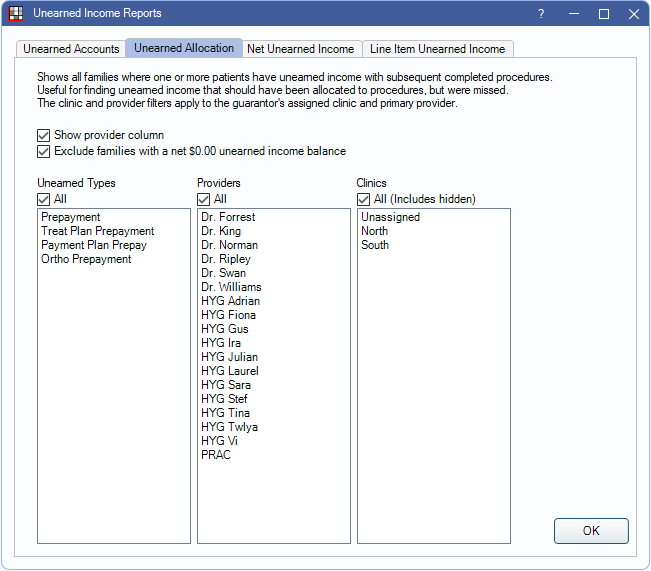This screenshot has width=651, height=571.
Task: Select the North clinic
Action: (x=375, y=231)
